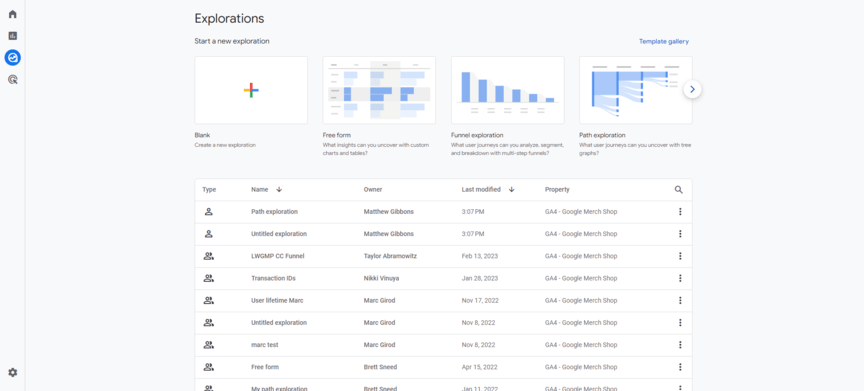Click the Type column header
Image resolution: width=864 pixels, height=391 pixels.
click(x=209, y=189)
